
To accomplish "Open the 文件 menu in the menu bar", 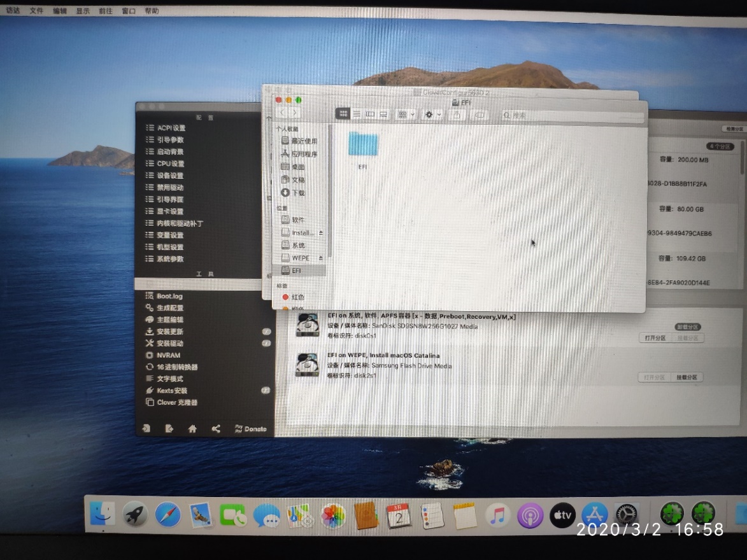I will pos(36,10).
